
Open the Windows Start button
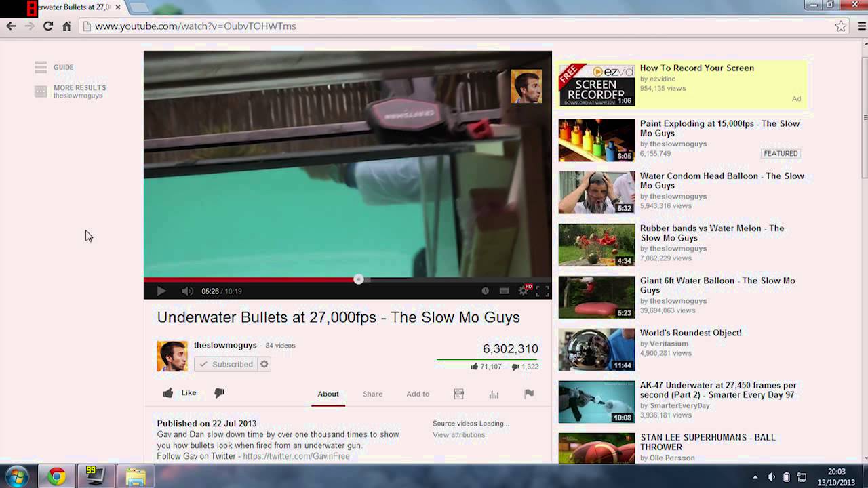pyautogui.click(x=17, y=476)
